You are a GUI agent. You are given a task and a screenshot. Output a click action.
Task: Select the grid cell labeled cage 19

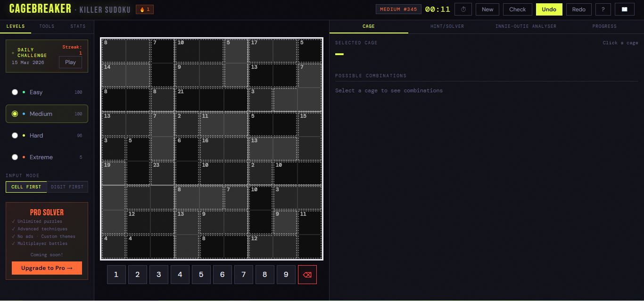tap(114, 173)
